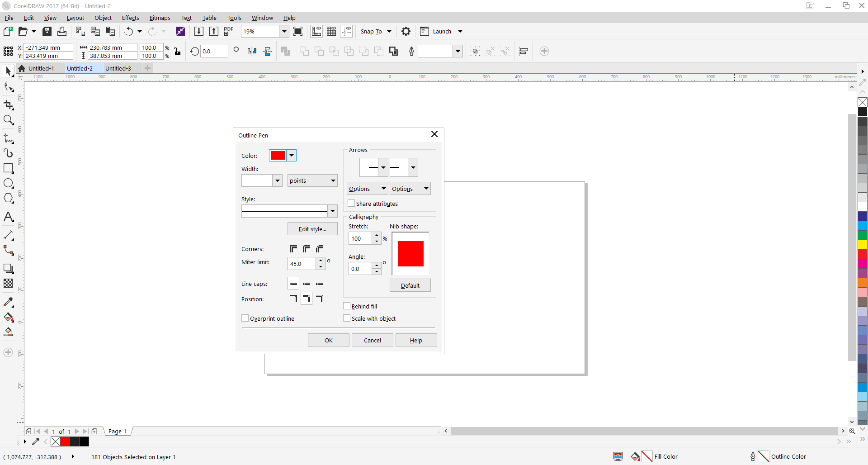Open the start arrowhead dropdown
868x465 pixels.
pyautogui.click(x=383, y=167)
